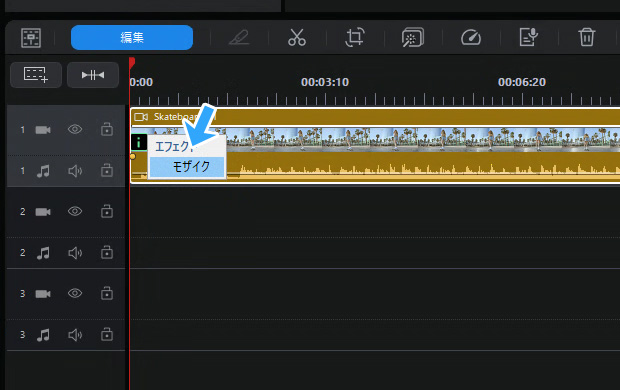Open the storyboard view icon

(31, 38)
